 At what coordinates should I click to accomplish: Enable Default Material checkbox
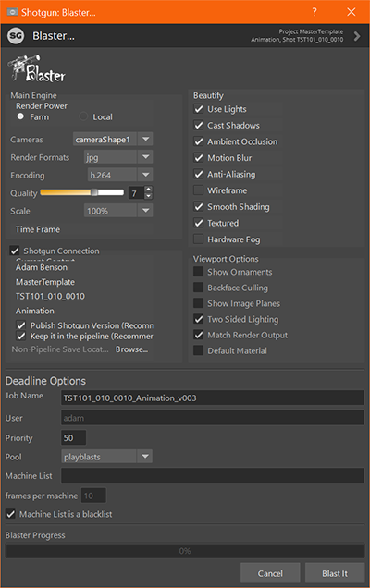click(x=199, y=350)
